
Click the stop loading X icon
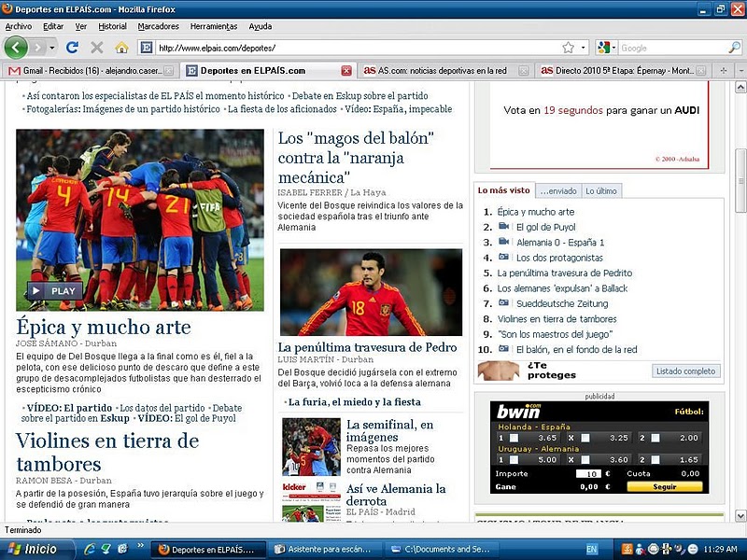click(97, 48)
